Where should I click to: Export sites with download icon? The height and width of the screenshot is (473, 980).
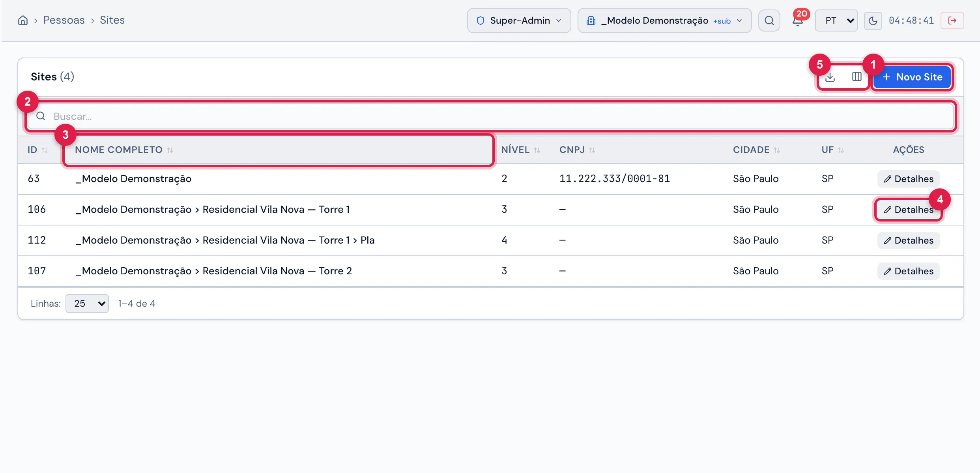tap(830, 77)
